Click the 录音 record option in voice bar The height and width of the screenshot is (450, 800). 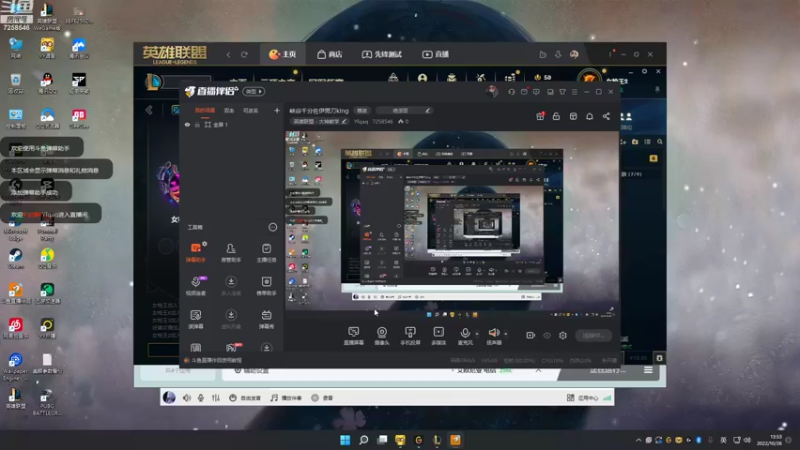tap(322, 398)
